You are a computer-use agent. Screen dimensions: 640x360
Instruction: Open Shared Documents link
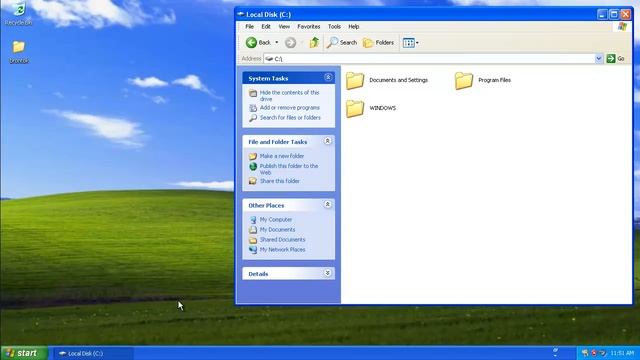click(x=282, y=240)
